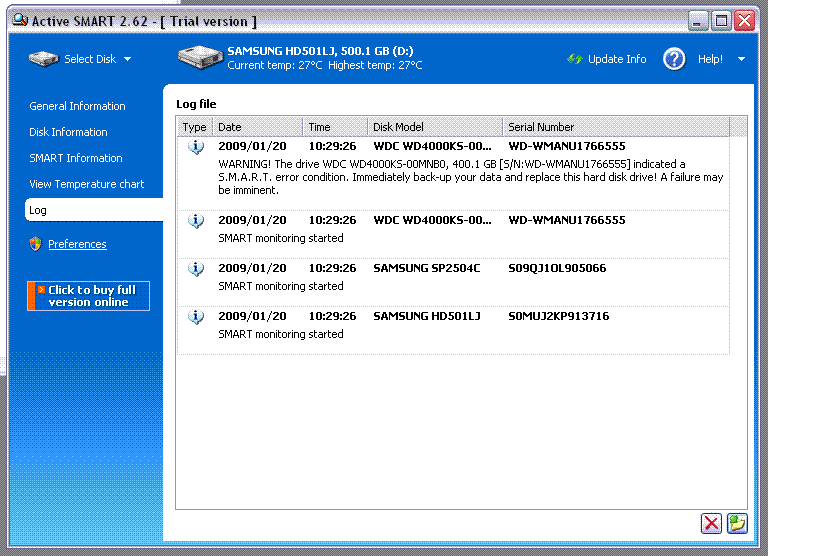This screenshot has width=840, height=556.
Task: Open log file with folder icon
Action: click(x=737, y=523)
